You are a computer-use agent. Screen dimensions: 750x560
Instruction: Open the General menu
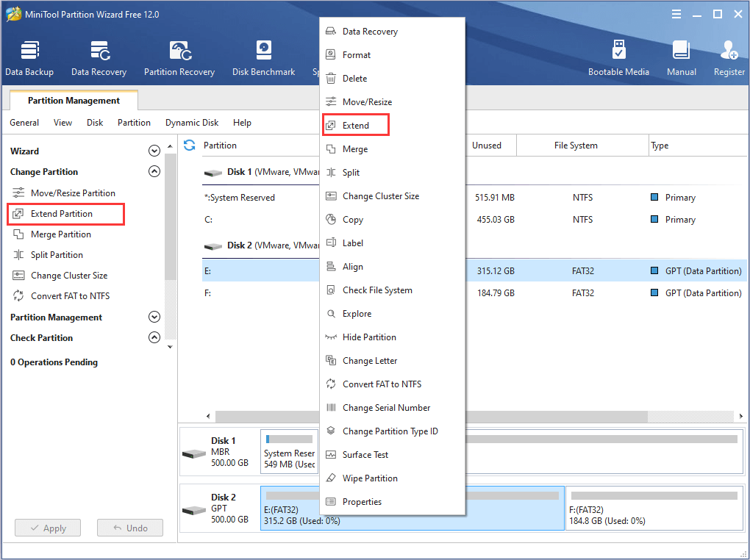click(24, 123)
